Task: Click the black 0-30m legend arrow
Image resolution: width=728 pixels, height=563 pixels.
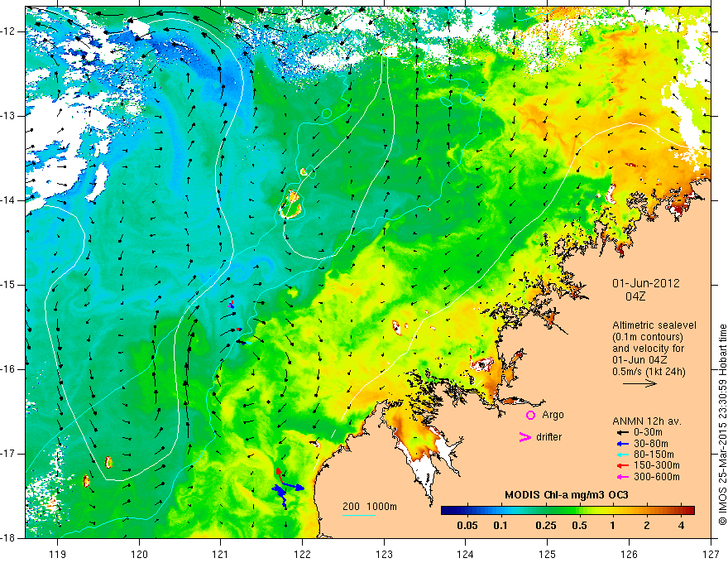Action: pos(621,432)
